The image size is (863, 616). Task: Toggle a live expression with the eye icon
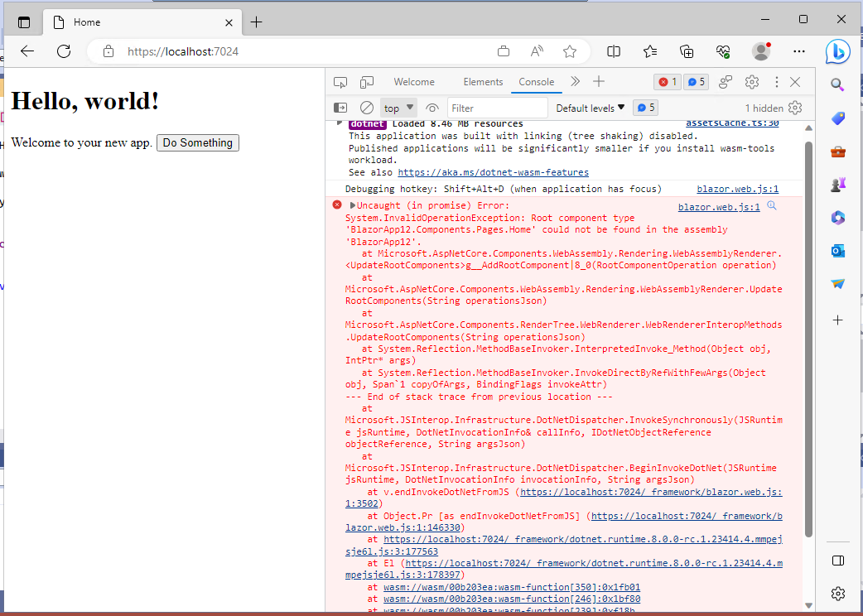[x=431, y=107]
